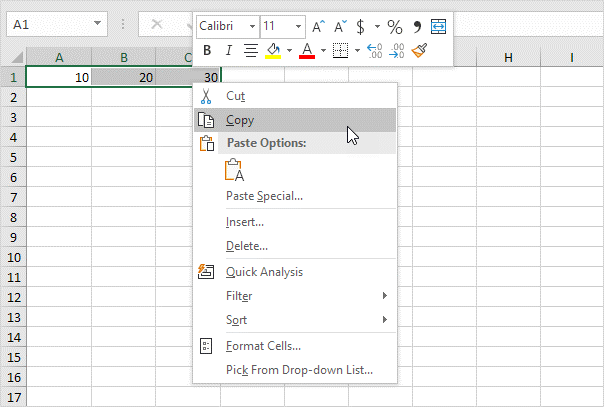Image resolution: width=604 pixels, height=407 pixels.
Task: Apply Percent Style formatting
Action: pyautogui.click(x=394, y=27)
